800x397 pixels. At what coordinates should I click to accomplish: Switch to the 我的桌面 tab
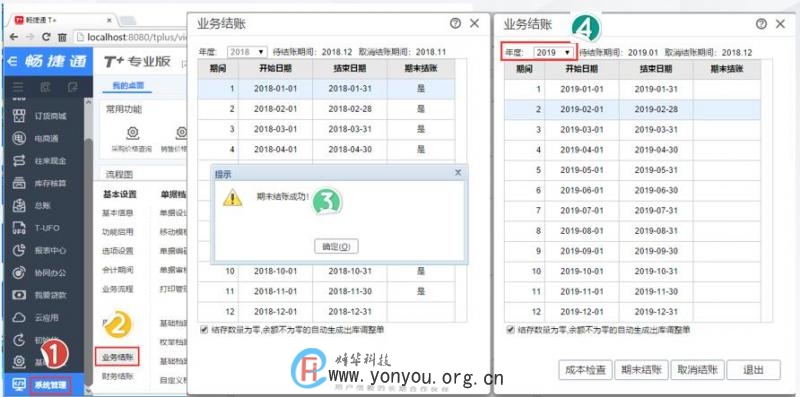[x=125, y=85]
